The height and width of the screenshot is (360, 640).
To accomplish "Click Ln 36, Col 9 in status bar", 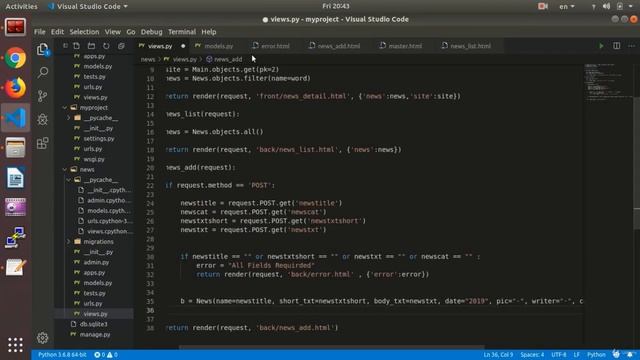I will (498, 355).
